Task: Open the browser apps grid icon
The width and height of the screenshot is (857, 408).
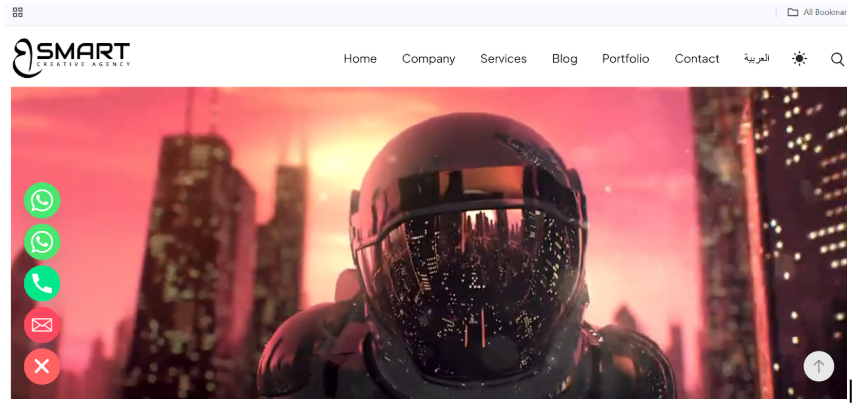Action: (x=18, y=12)
